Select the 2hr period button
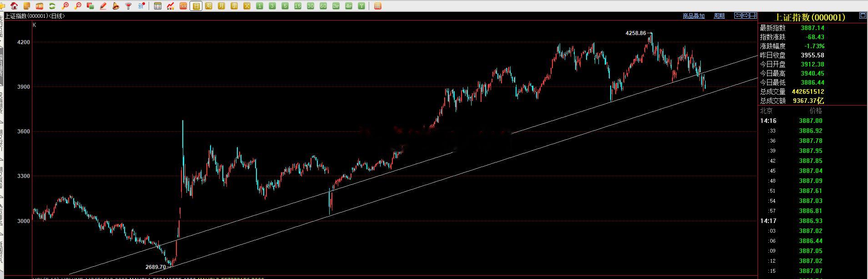Screen dimensions: 868x279 336,6
